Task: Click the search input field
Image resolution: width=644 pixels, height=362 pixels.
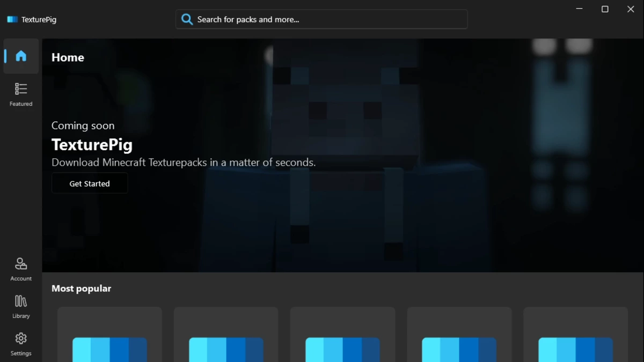Action: click(x=322, y=19)
